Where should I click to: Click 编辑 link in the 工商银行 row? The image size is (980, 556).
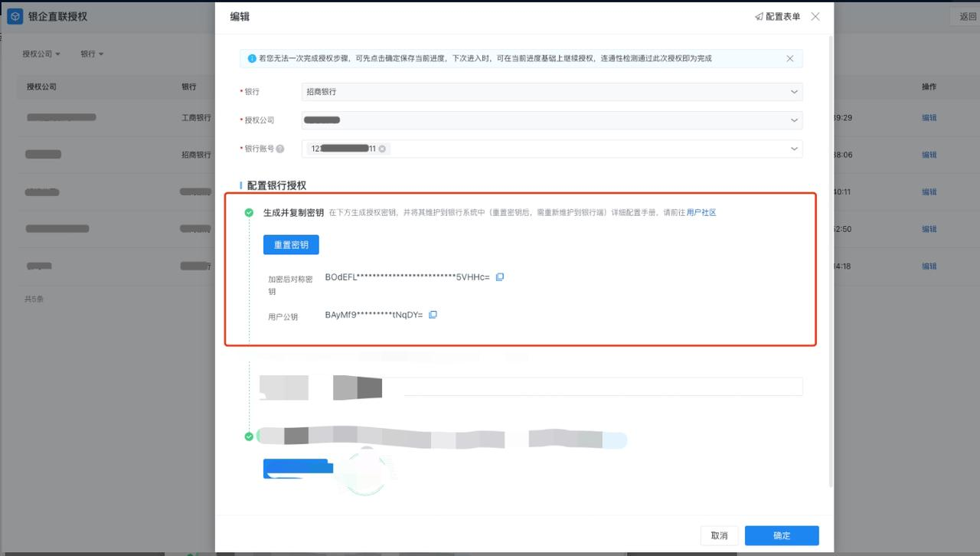tap(929, 118)
